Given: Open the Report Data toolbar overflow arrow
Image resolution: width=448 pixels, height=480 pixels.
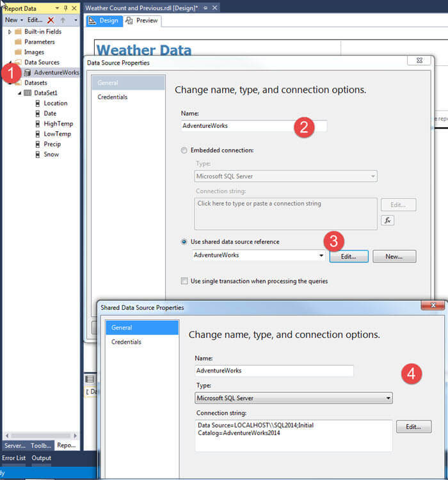Looking at the screenshot, I should tap(76, 20).
